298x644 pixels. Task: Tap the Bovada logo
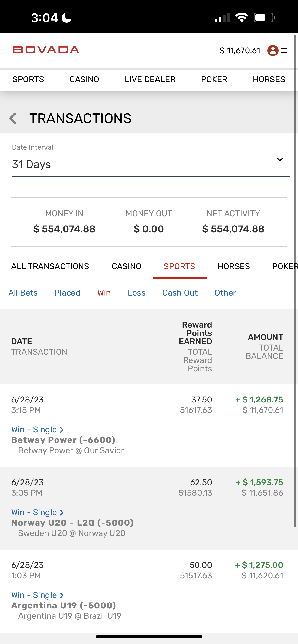[x=46, y=50]
